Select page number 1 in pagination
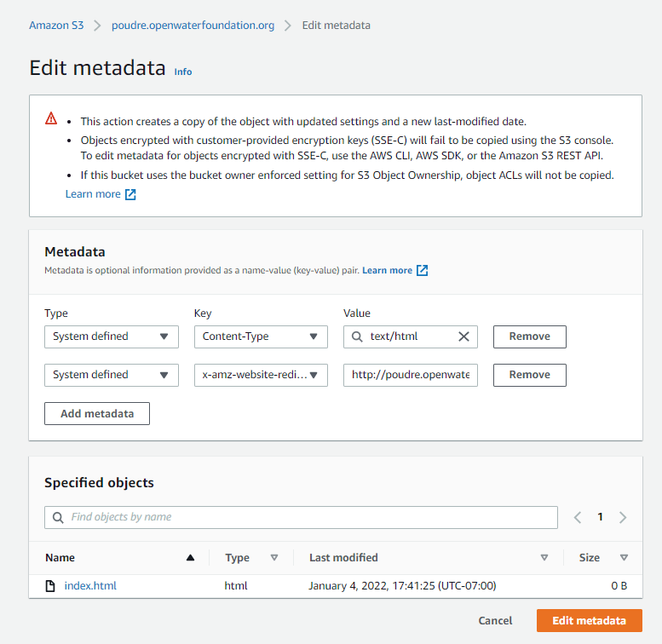 point(600,517)
